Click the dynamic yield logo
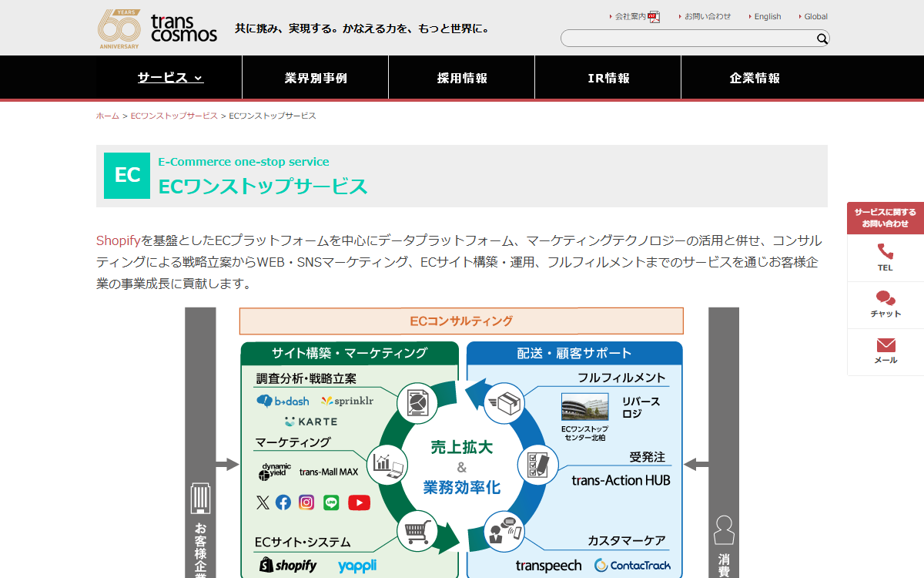 [x=275, y=471]
